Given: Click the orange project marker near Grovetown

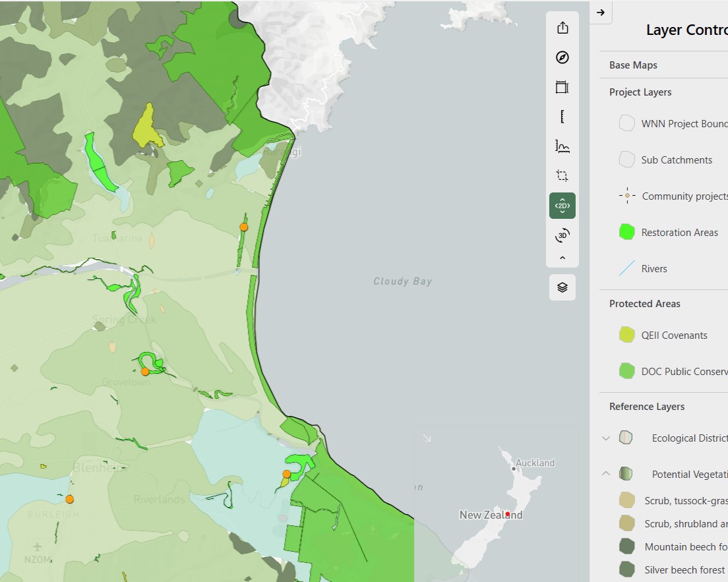Looking at the screenshot, I should pos(145,371).
